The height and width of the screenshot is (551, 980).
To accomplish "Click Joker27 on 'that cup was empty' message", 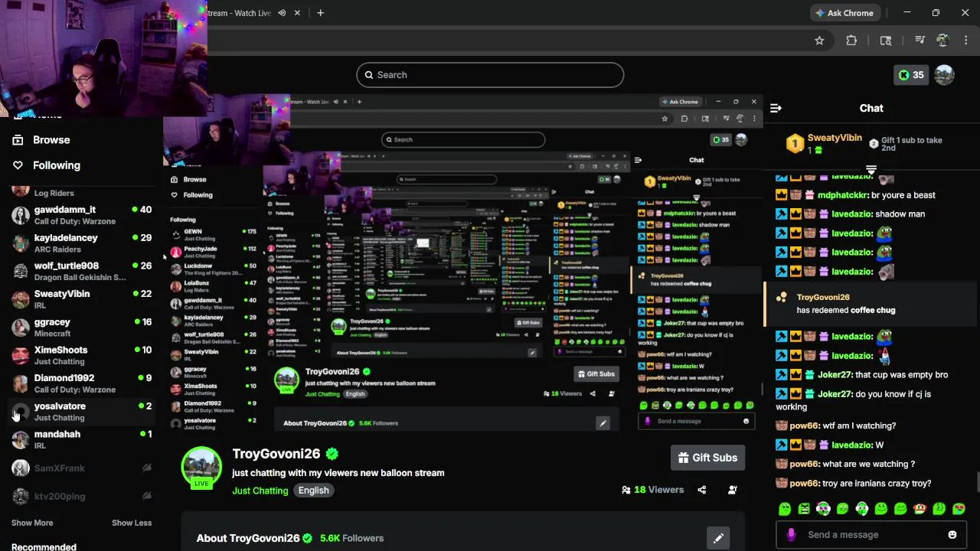I will point(835,375).
